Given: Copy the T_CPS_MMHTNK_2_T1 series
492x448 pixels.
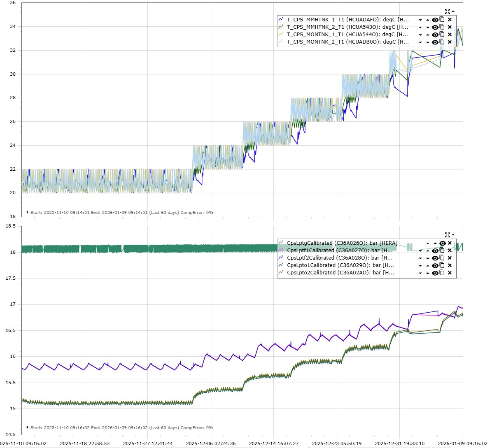Looking at the screenshot, I should pyautogui.click(x=442, y=27).
